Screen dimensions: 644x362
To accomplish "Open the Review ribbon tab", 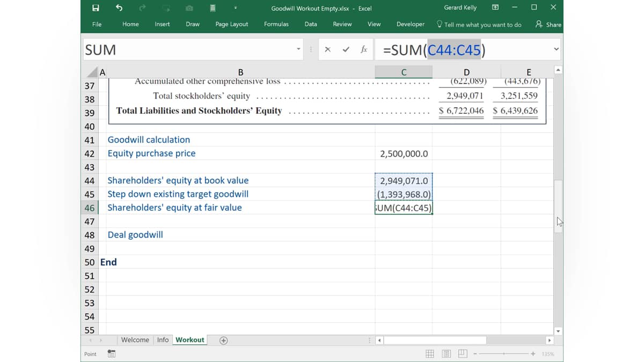I will 342,24.
